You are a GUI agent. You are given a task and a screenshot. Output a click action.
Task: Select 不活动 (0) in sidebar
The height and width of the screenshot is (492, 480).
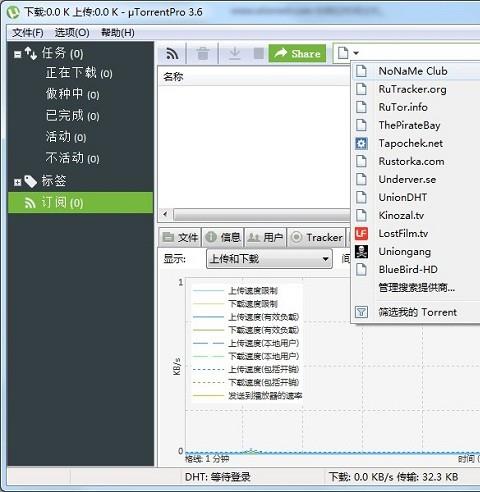tap(72, 158)
